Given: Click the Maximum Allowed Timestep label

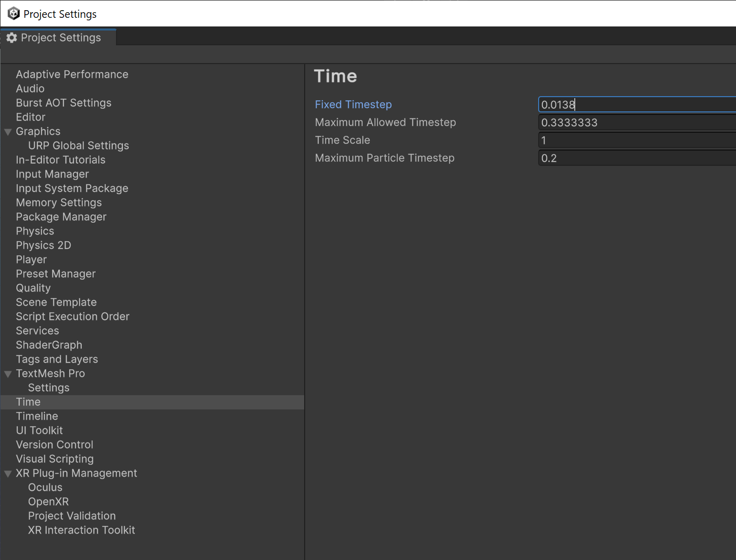Looking at the screenshot, I should tap(385, 122).
